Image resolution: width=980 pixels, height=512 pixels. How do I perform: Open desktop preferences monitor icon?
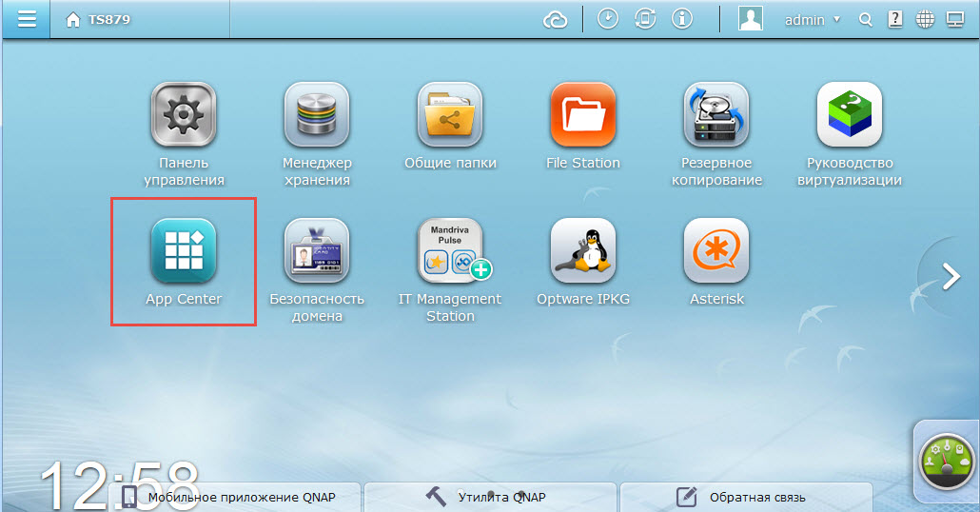[955, 19]
